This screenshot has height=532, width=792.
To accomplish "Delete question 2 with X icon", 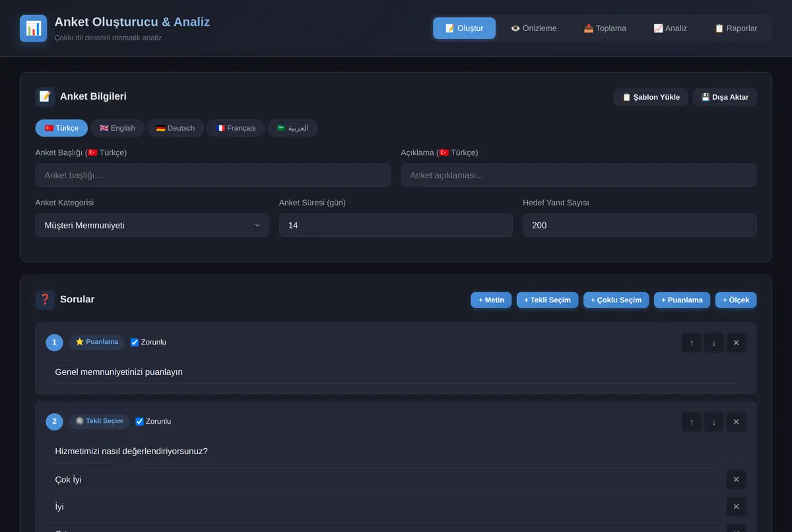I will 737,422.
